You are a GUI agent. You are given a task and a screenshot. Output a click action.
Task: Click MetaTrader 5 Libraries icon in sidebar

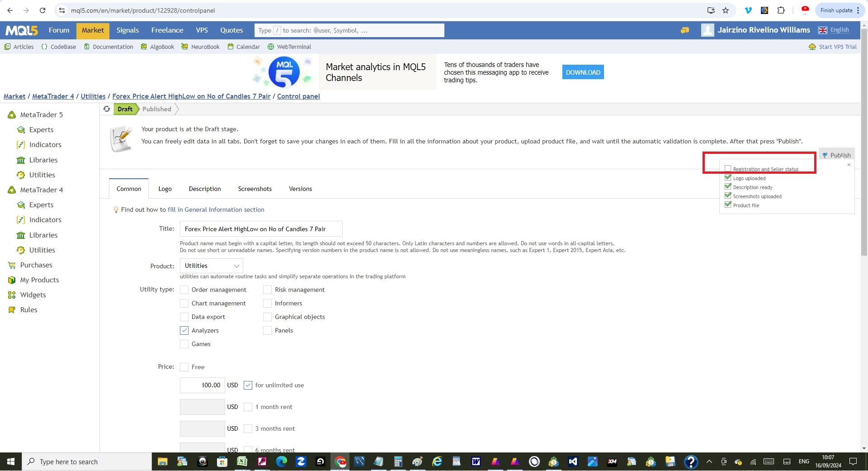click(21, 160)
